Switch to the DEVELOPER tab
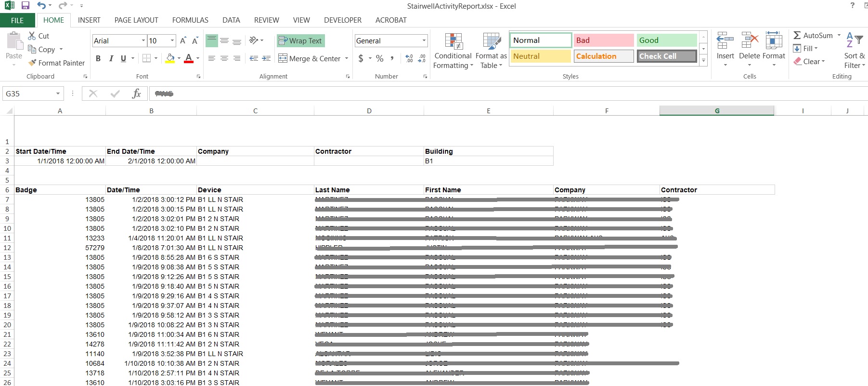Screen dimensions: 868x386 coord(343,20)
